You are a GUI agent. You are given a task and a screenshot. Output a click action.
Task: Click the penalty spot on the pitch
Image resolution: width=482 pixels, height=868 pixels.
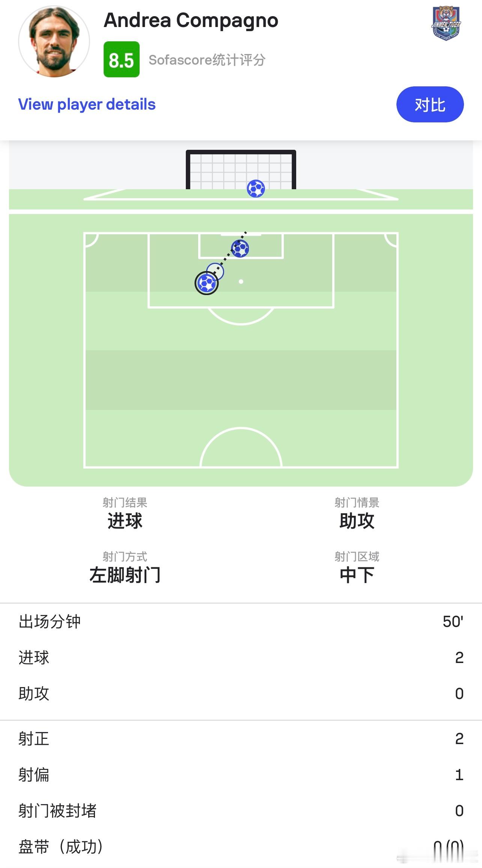coord(241,281)
